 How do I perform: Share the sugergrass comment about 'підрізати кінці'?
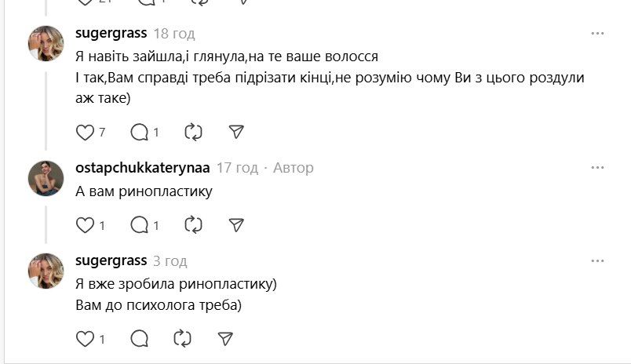click(235, 133)
